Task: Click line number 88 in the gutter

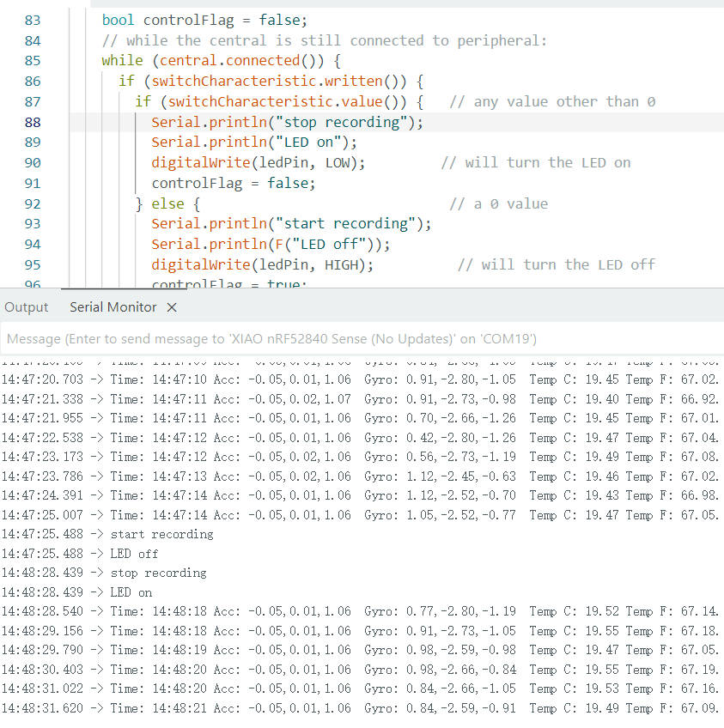Action: [x=33, y=122]
